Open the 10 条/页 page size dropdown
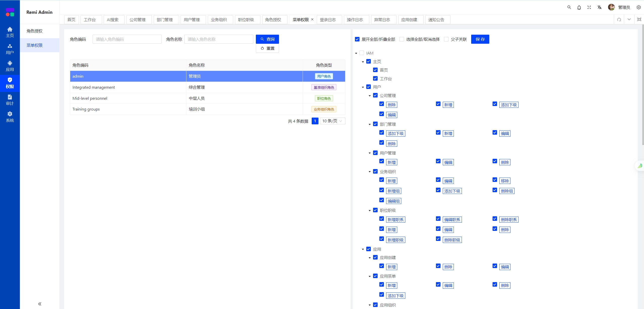 (332, 121)
